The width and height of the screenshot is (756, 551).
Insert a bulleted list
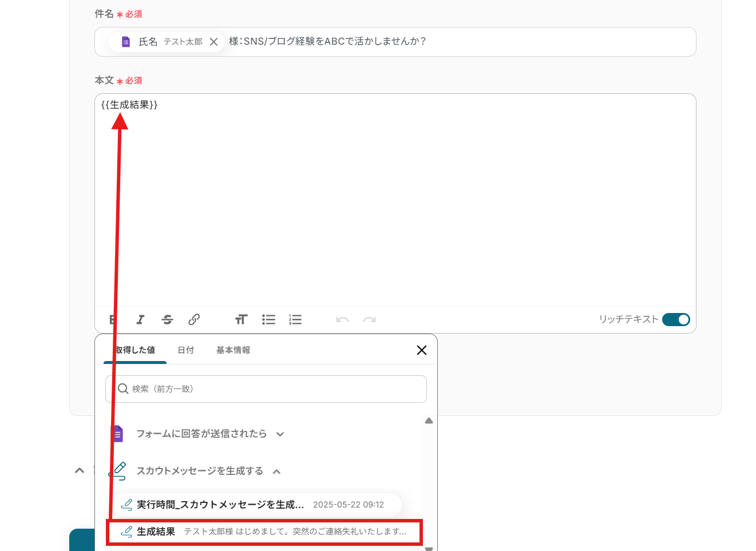click(x=268, y=320)
